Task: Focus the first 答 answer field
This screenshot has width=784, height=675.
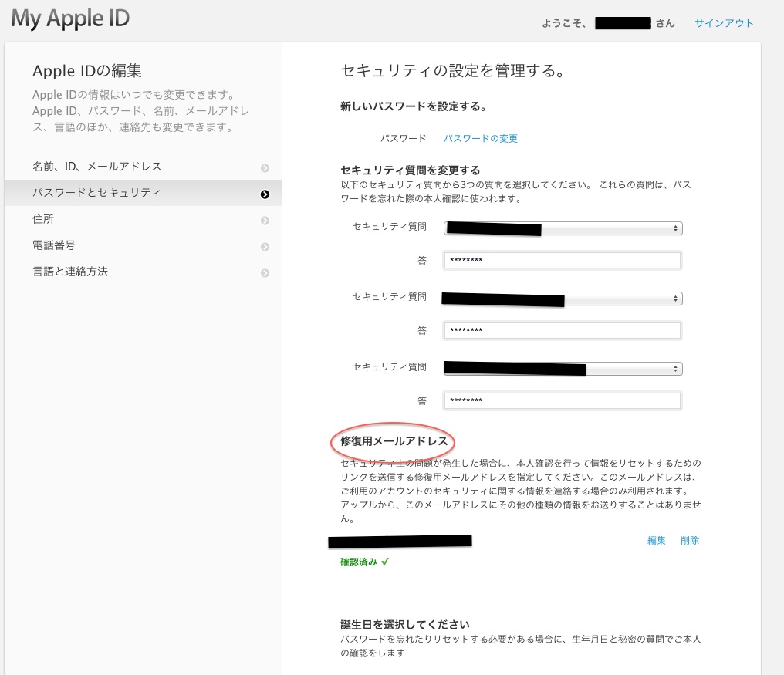Action: coord(563,261)
